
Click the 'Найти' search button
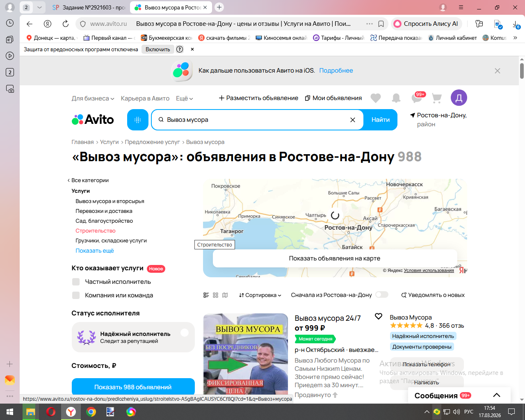pyautogui.click(x=381, y=120)
